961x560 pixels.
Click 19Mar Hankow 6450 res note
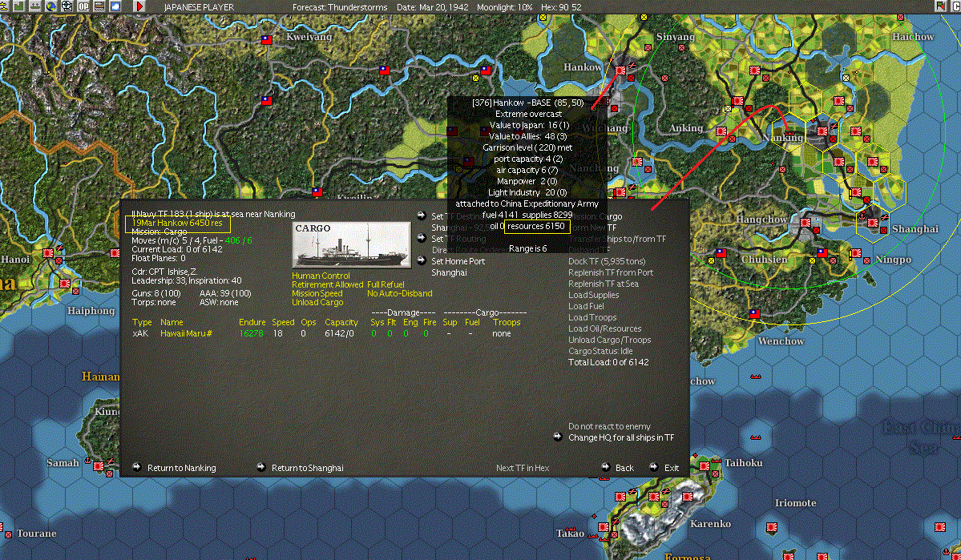point(177,223)
